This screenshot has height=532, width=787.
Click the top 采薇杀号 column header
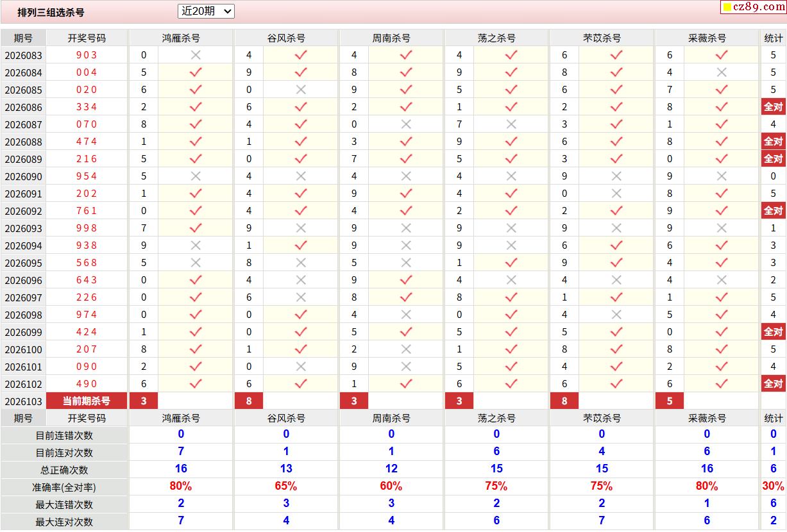click(x=707, y=38)
